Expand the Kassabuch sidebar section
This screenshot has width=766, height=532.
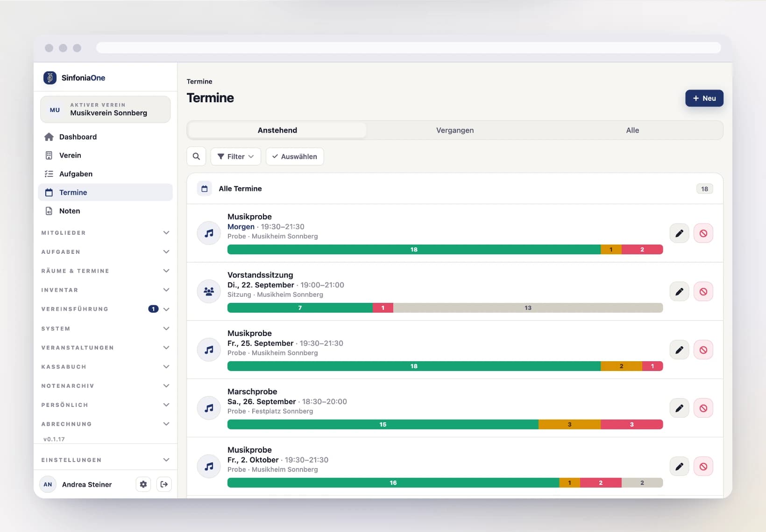pos(106,367)
